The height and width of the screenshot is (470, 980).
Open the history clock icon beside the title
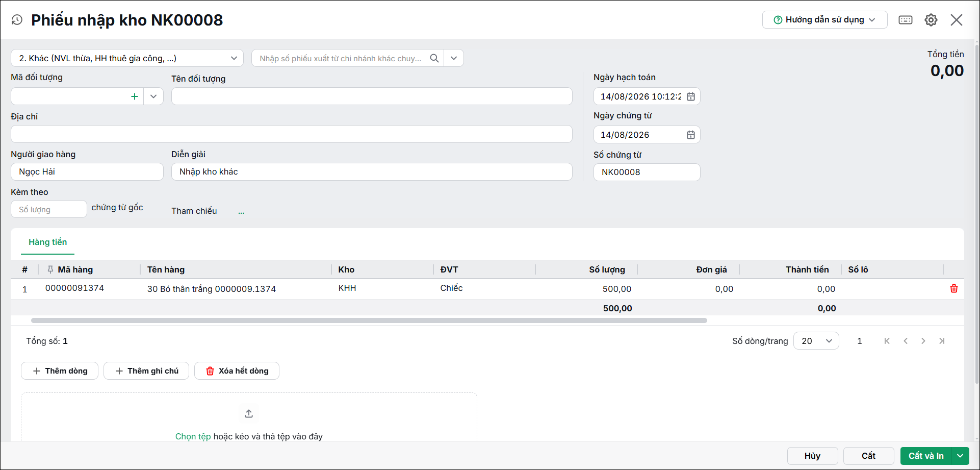[x=17, y=20]
